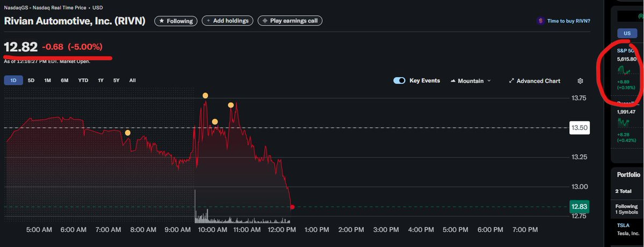Play the earnings call
The image size is (644, 247).
tap(290, 20)
